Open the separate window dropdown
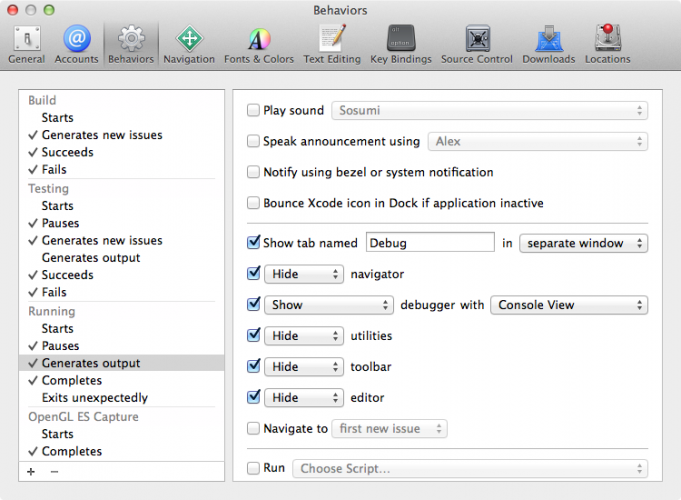681x500 pixels. point(583,243)
